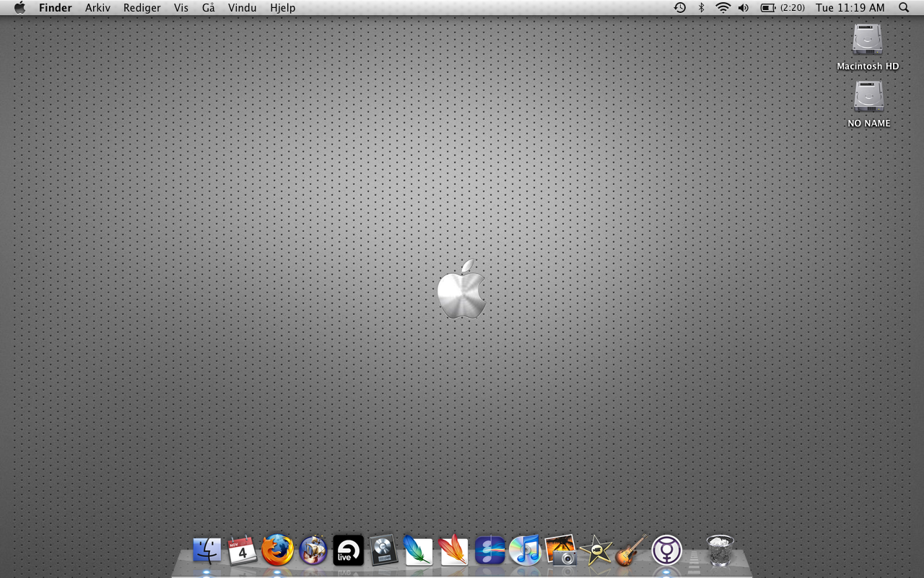The width and height of the screenshot is (924, 578).
Task: Click the volume speaker icon
Action: click(x=744, y=8)
